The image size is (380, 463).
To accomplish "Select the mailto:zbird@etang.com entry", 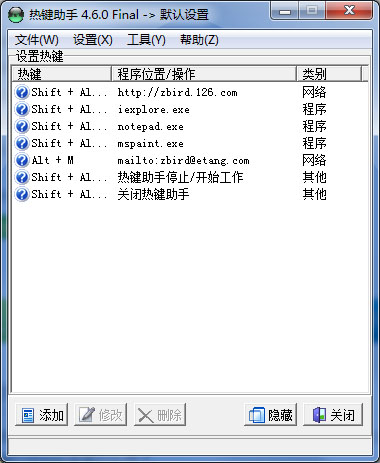I will 183,161.
